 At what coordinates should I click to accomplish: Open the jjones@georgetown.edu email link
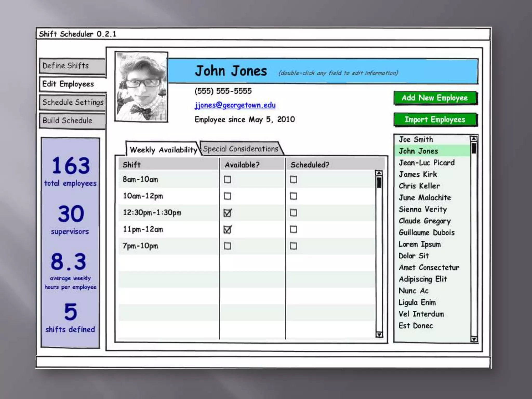(235, 105)
